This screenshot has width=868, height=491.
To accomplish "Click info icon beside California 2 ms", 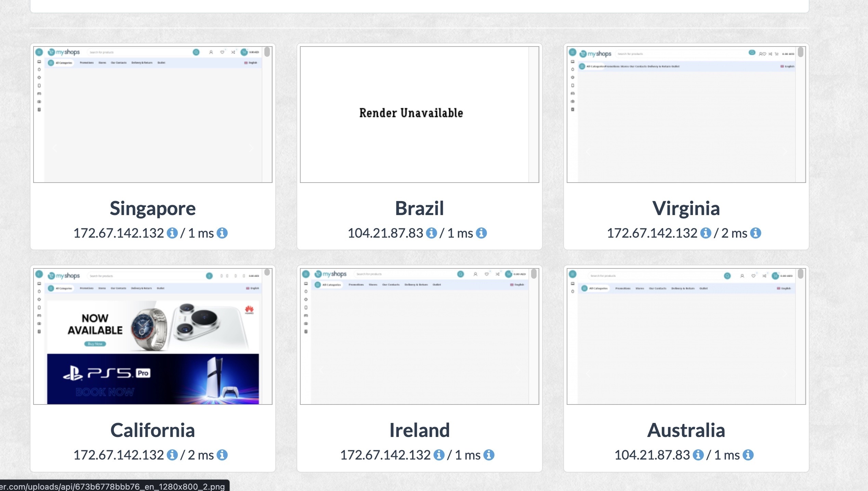I will (x=222, y=455).
